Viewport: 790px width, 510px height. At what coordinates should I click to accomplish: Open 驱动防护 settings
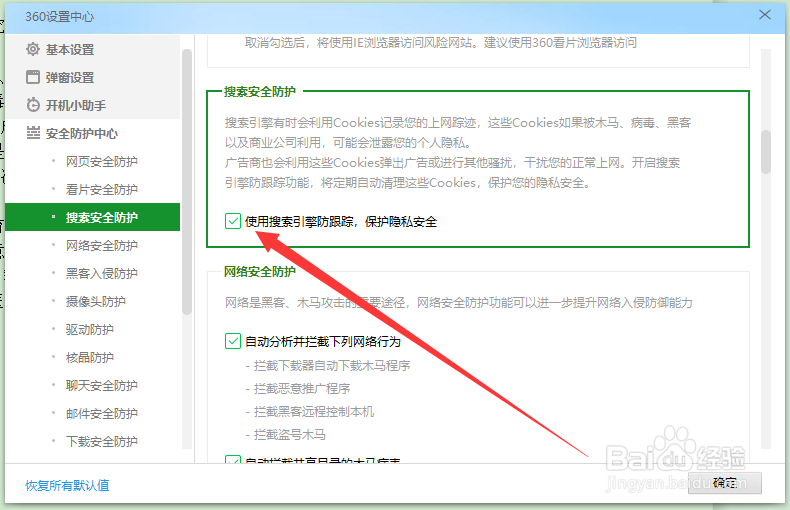pos(89,329)
